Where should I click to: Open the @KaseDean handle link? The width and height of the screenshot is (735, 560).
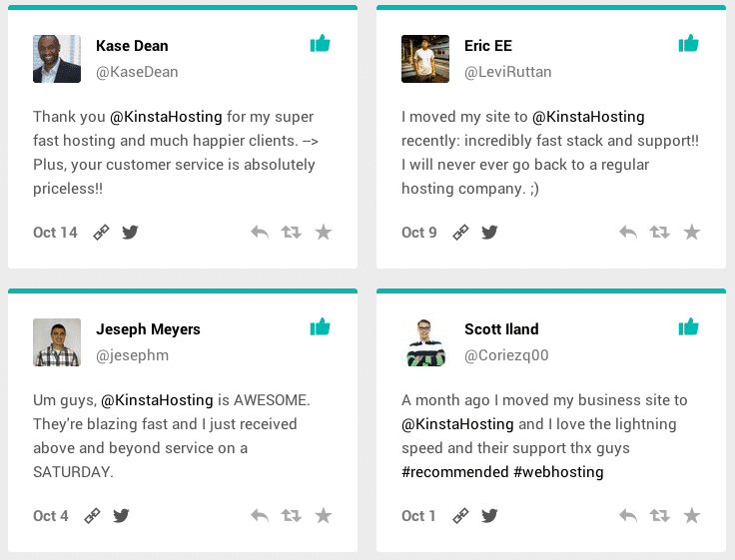click(x=137, y=72)
